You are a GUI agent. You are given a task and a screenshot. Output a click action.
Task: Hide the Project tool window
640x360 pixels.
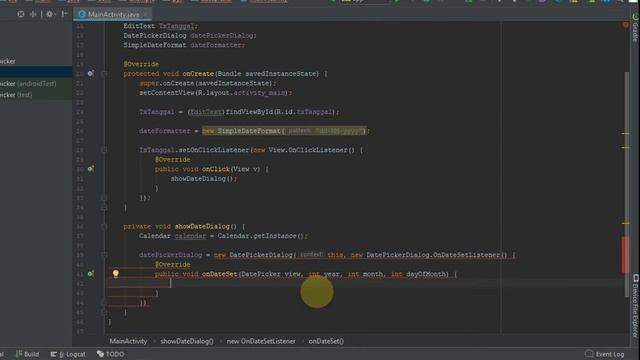pyautogui.click(x=64, y=14)
